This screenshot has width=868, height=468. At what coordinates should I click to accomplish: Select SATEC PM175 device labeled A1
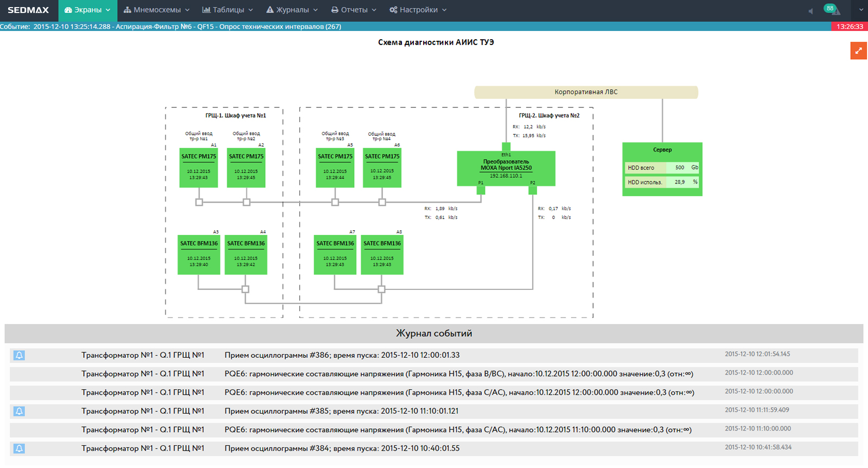pos(199,168)
